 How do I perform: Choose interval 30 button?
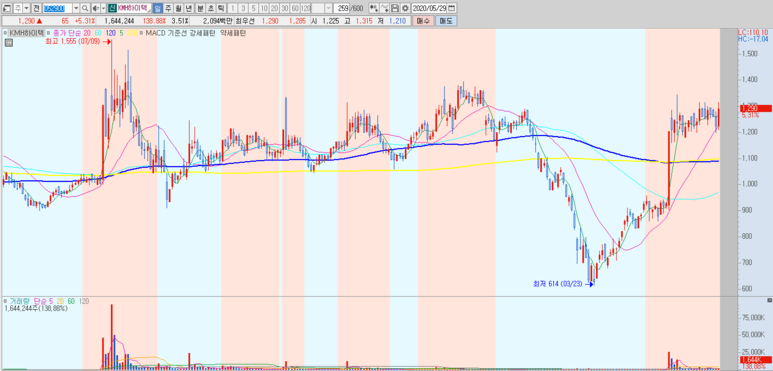284,8
